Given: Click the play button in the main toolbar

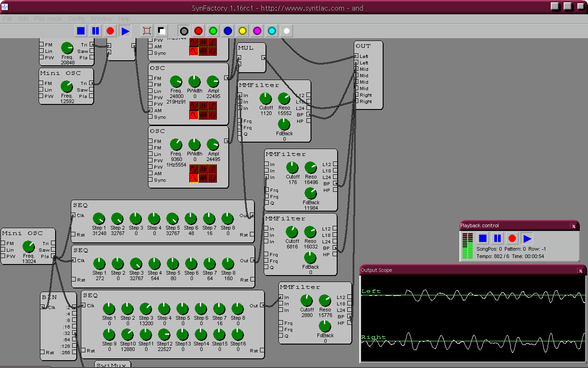Looking at the screenshot, I should (125, 31).
